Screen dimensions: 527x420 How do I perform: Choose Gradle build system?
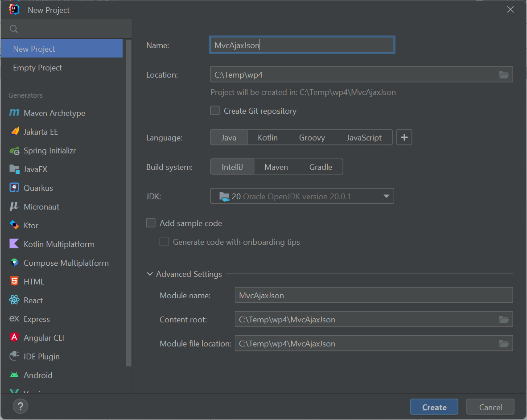point(321,167)
